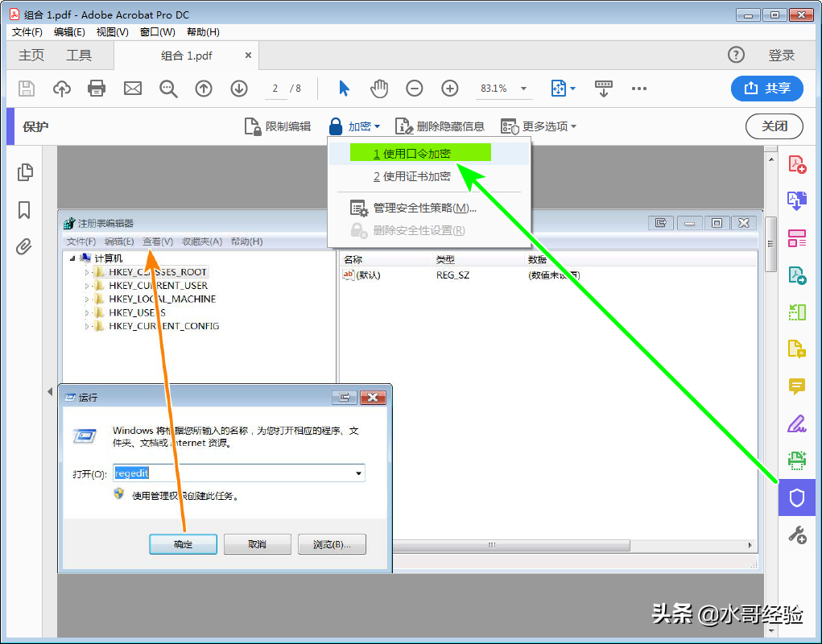Image resolution: width=822 pixels, height=644 pixels.
Task: Click the fit page icon
Action: coord(558,89)
